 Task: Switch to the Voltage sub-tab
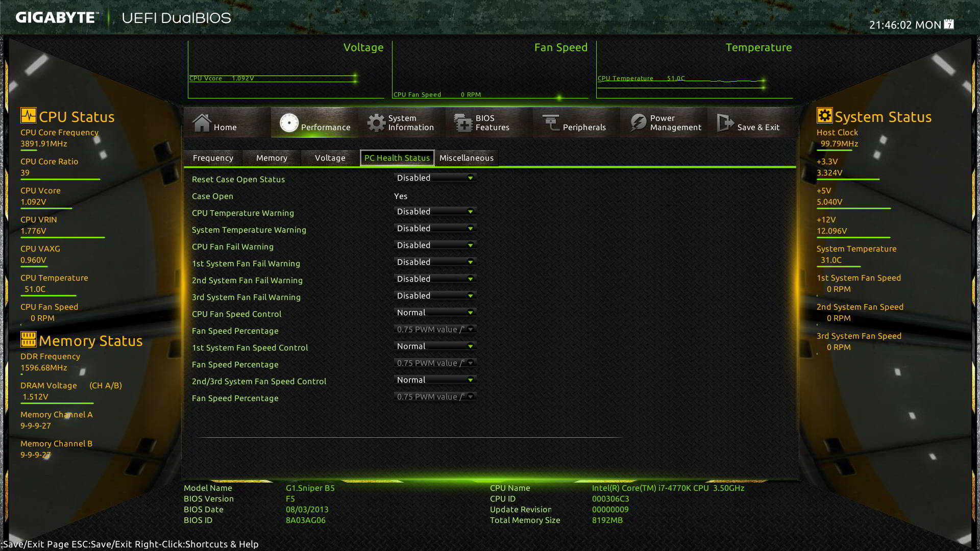[x=330, y=158]
